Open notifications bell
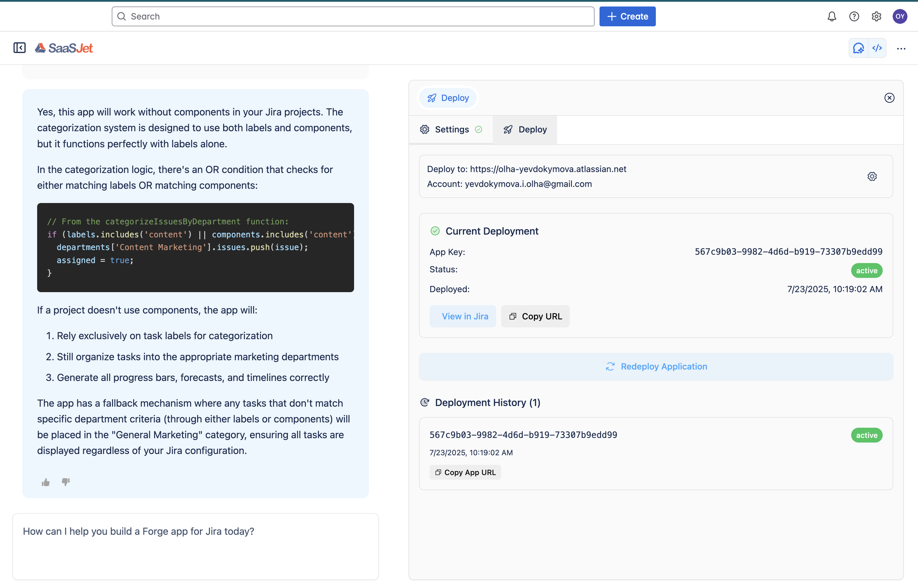This screenshot has width=918, height=588. click(831, 16)
